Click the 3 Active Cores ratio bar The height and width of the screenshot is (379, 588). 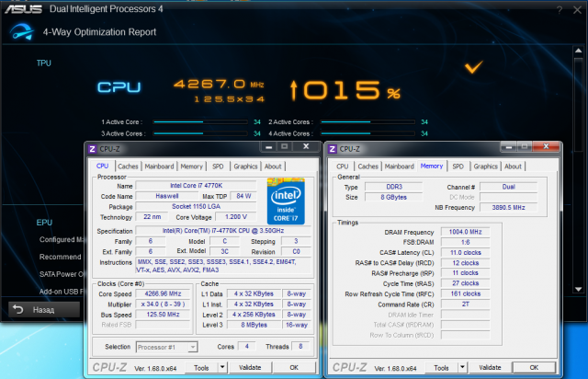tap(200, 133)
